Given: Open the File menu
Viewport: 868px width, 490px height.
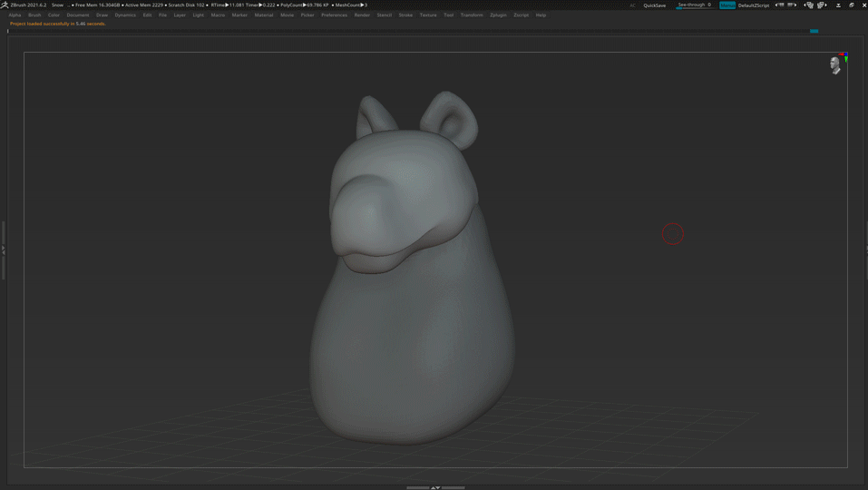Looking at the screenshot, I should pyautogui.click(x=162, y=15).
